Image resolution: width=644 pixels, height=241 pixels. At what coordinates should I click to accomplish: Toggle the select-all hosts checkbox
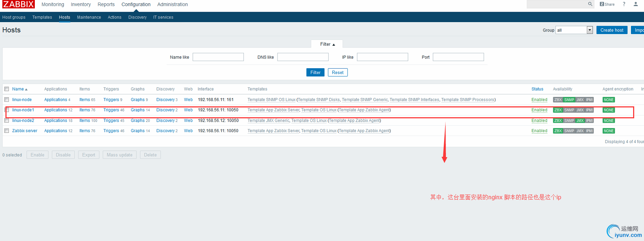[x=7, y=89]
